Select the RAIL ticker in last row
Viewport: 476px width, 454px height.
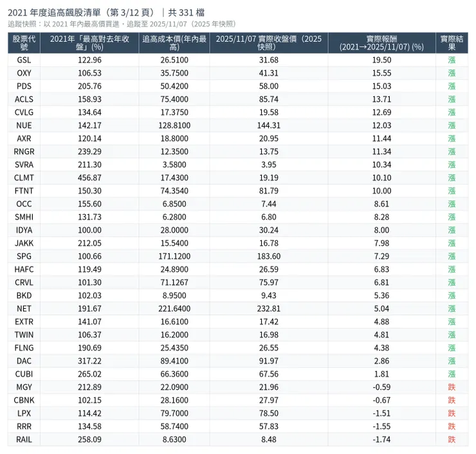24,440
